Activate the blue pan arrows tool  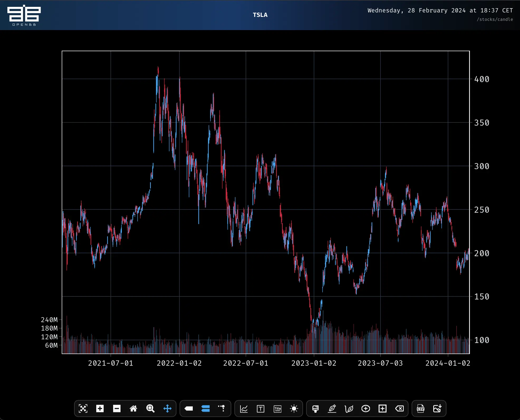click(x=167, y=409)
